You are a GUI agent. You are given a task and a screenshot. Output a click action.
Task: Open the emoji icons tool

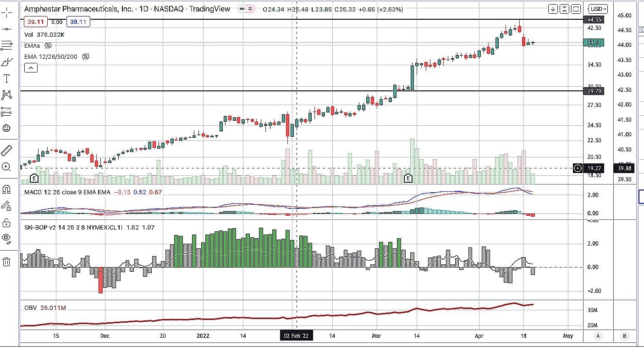pyautogui.click(x=6, y=128)
